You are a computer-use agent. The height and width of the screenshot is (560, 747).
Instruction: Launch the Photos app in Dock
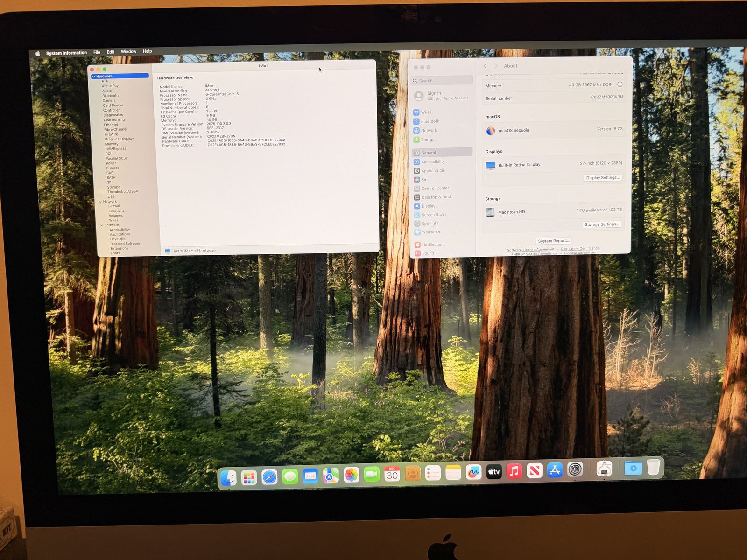pyautogui.click(x=351, y=475)
